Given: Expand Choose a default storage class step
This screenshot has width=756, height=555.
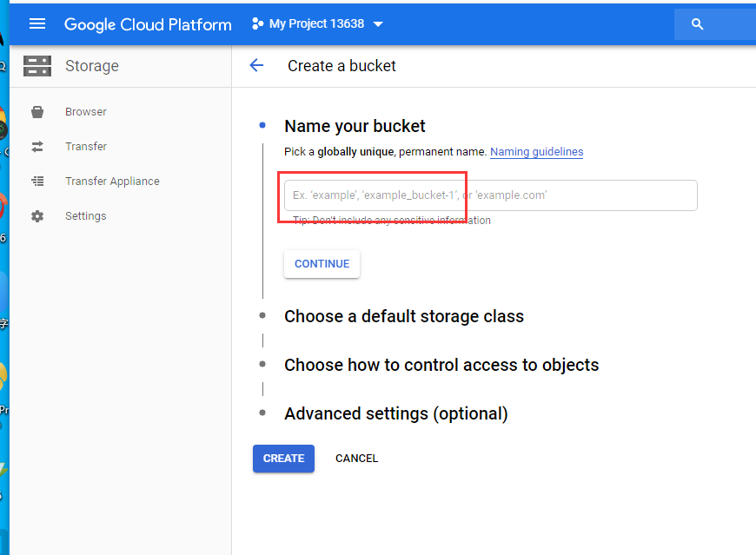Looking at the screenshot, I should [x=404, y=316].
